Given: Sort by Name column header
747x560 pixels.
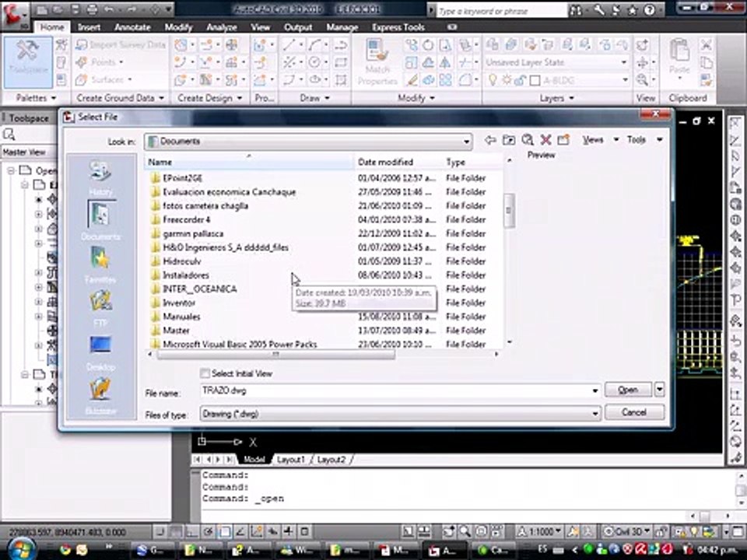Looking at the screenshot, I should (x=249, y=162).
